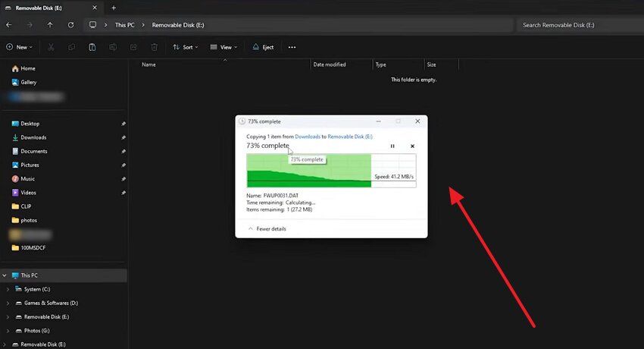
Task: Click the Delete trash icon
Action: pyautogui.click(x=155, y=47)
